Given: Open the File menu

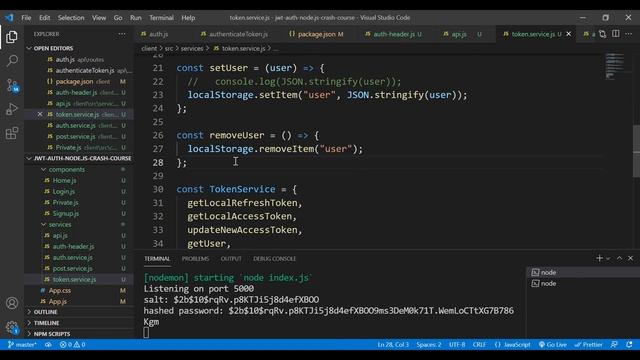Looking at the screenshot, I should [x=26, y=18].
